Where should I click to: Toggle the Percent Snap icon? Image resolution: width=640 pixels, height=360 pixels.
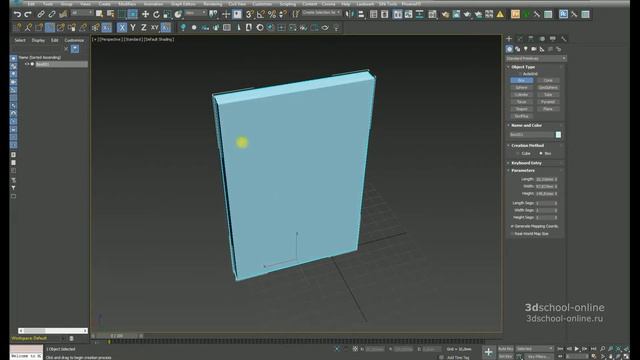coord(272,14)
